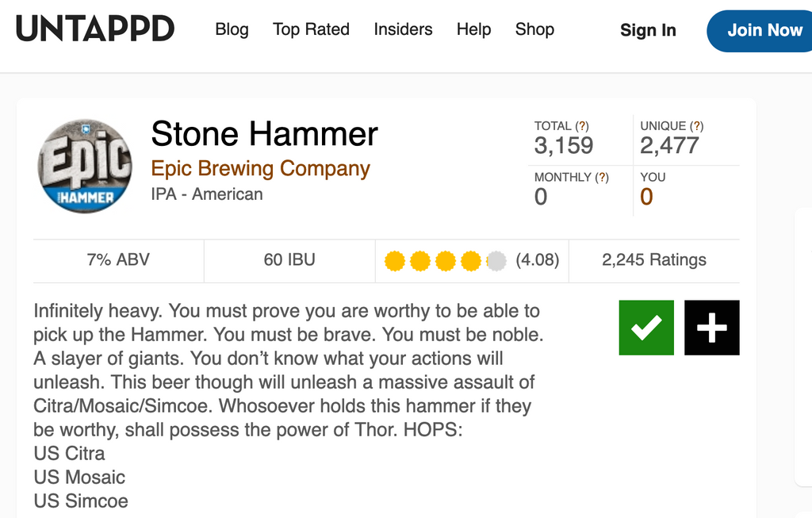Go to the Top Rated page
The width and height of the screenshot is (812, 518).
(x=311, y=29)
